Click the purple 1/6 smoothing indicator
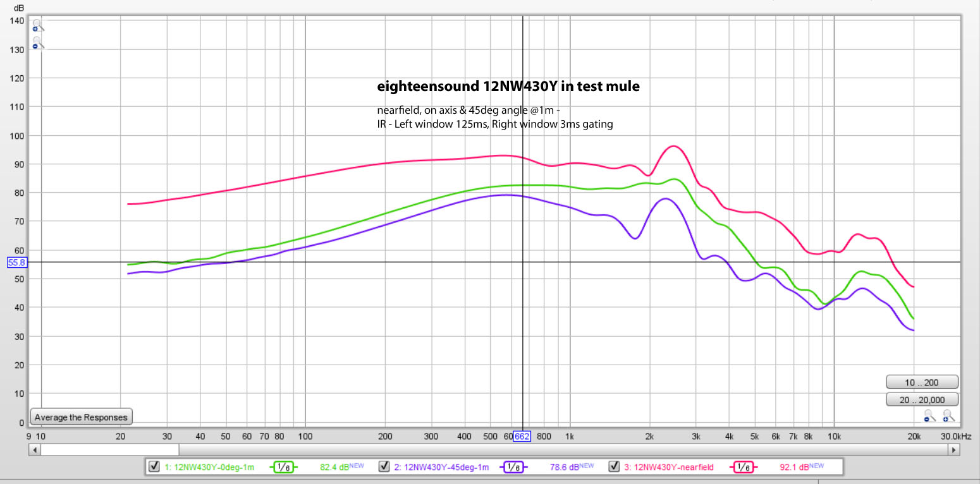 (x=513, y=467)
